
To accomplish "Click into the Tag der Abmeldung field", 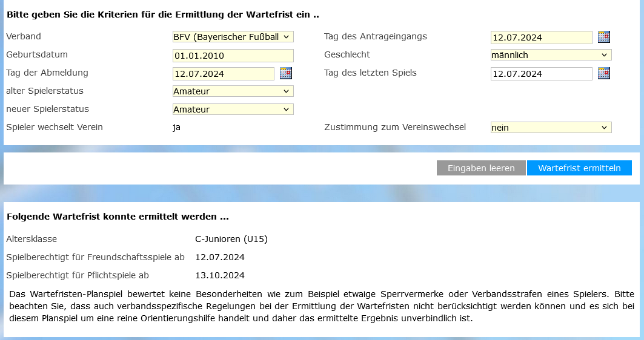I will [224, 74].
